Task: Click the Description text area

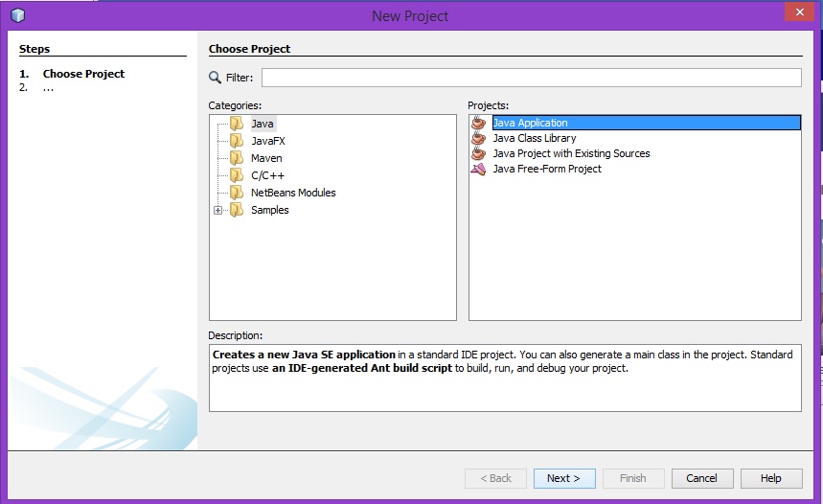Action: tap(505, 378)
